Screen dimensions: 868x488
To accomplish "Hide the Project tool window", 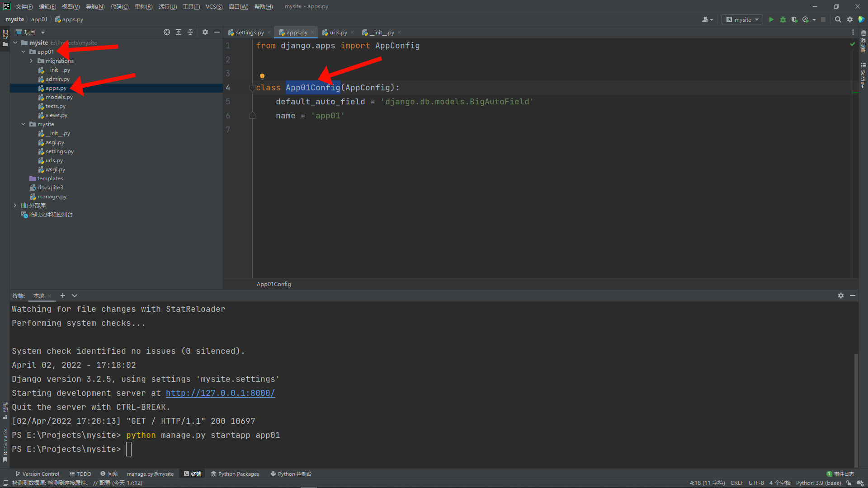I will pos(217,32).
